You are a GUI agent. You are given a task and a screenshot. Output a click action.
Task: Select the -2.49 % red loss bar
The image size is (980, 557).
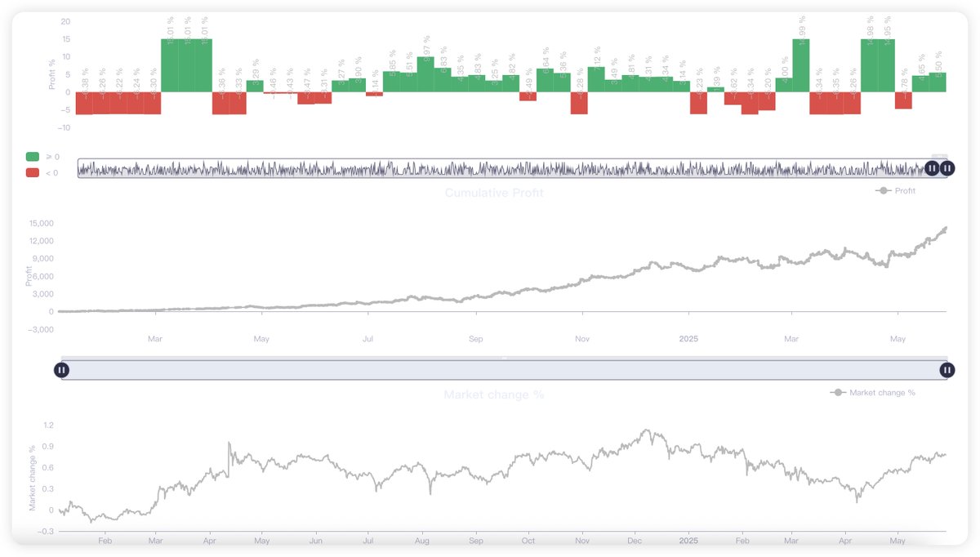click(x=528, y=96)
